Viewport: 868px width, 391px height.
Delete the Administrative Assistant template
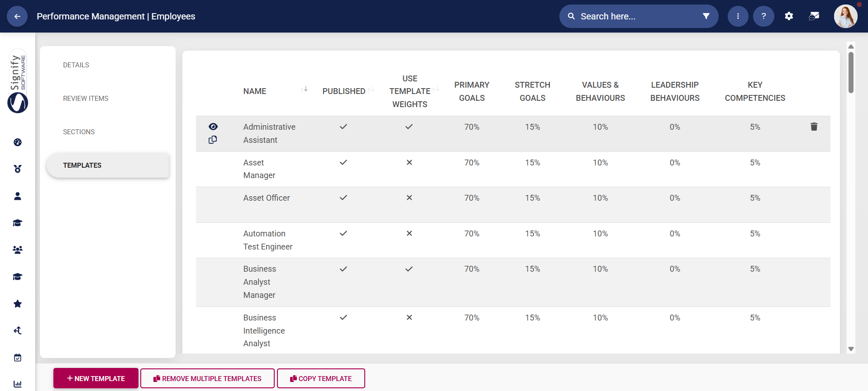coord(814,127)
